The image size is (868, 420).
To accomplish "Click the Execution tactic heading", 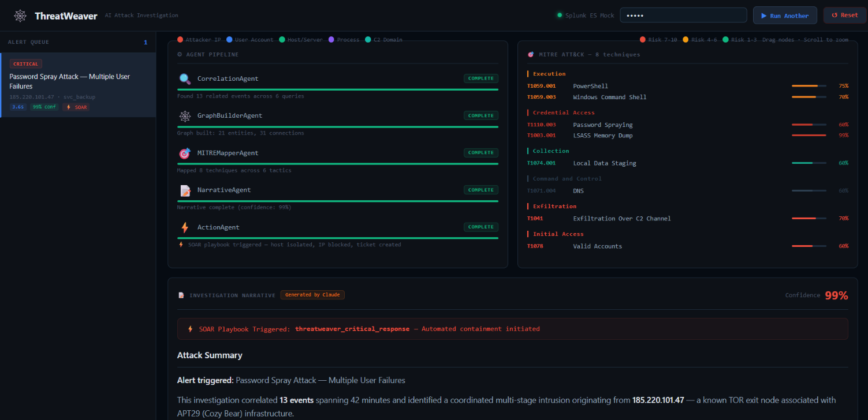I will [549, 74].
